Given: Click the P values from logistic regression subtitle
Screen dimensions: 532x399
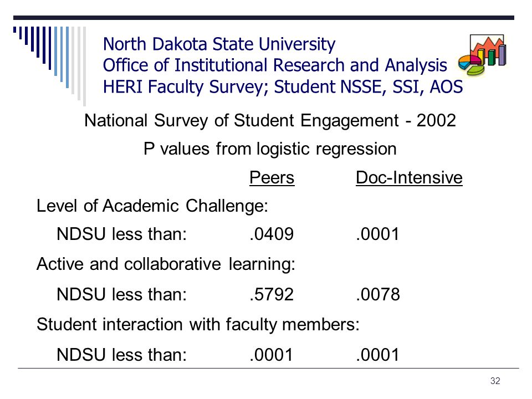Looking at the screenshot, I should pyautogui.click(x=270, y=149).
